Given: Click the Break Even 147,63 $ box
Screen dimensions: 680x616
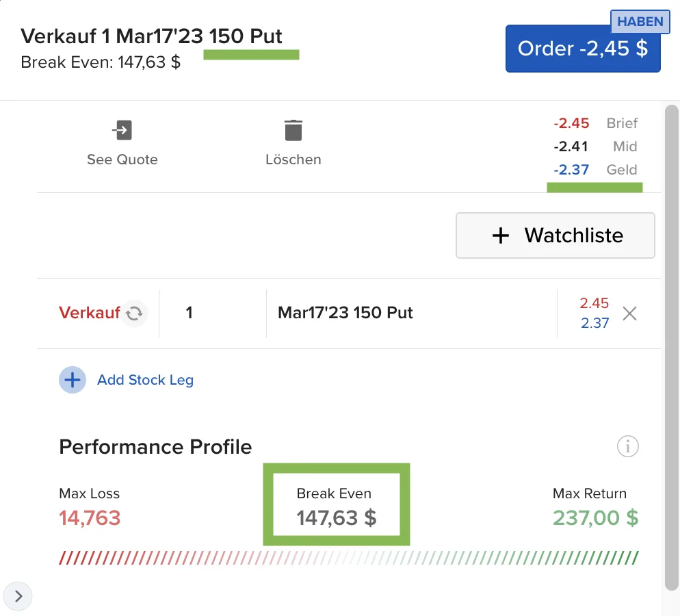Looking at the screenshot, I should pos(337,504).
